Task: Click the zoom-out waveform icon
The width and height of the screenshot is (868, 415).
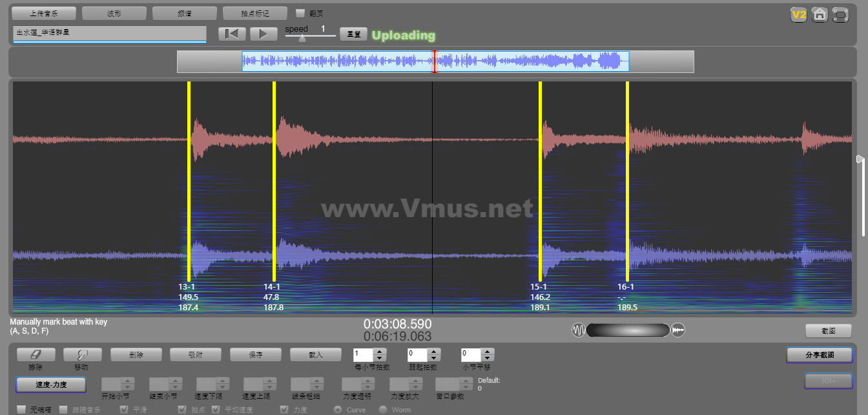Action: [x=578, y=330]
